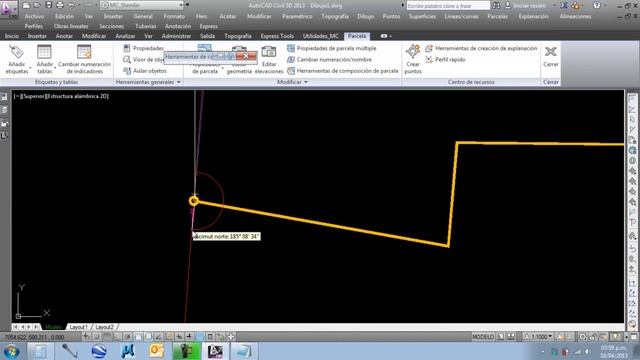The image size is (640, 360).
Task: Switch to the Topografía ribbon tab
Action: 238,36
